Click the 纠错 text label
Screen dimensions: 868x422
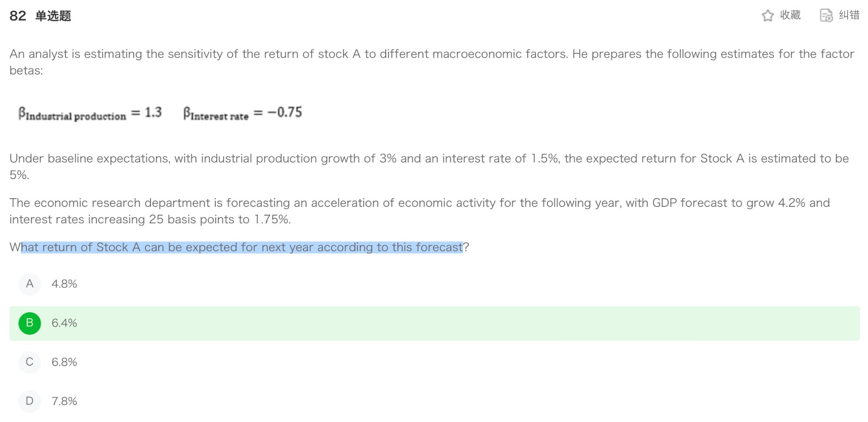click(849, 15)
